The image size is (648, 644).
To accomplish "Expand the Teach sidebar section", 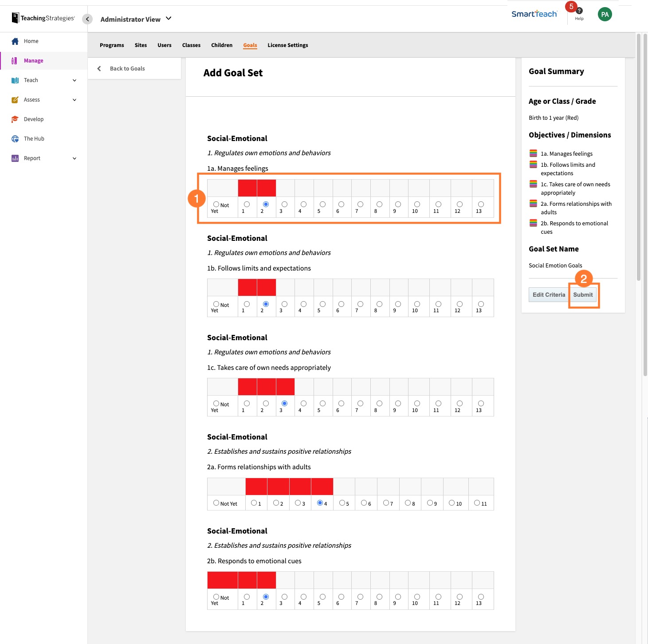I will point(74,80).
